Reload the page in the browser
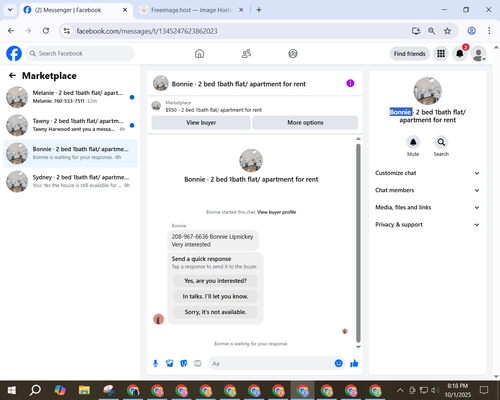Screen dimensions: 500x400 (46, 31)
